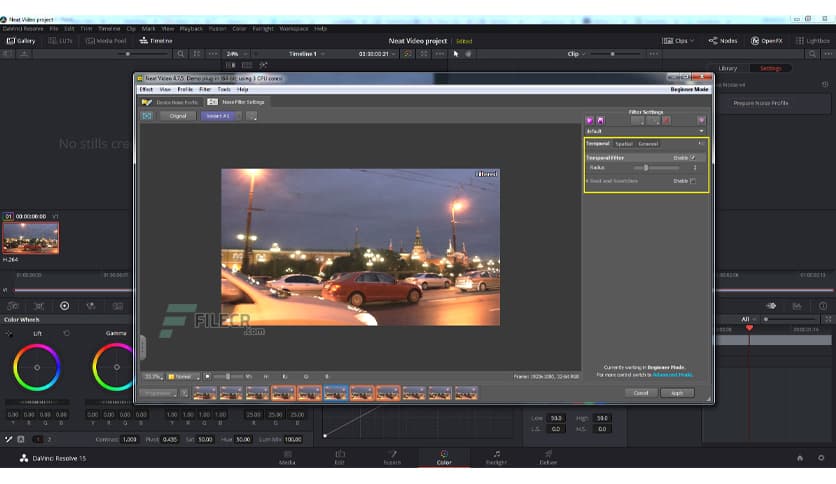
Task: Open the All dropdown in keyframes panel
Action: tap(748, 319)
